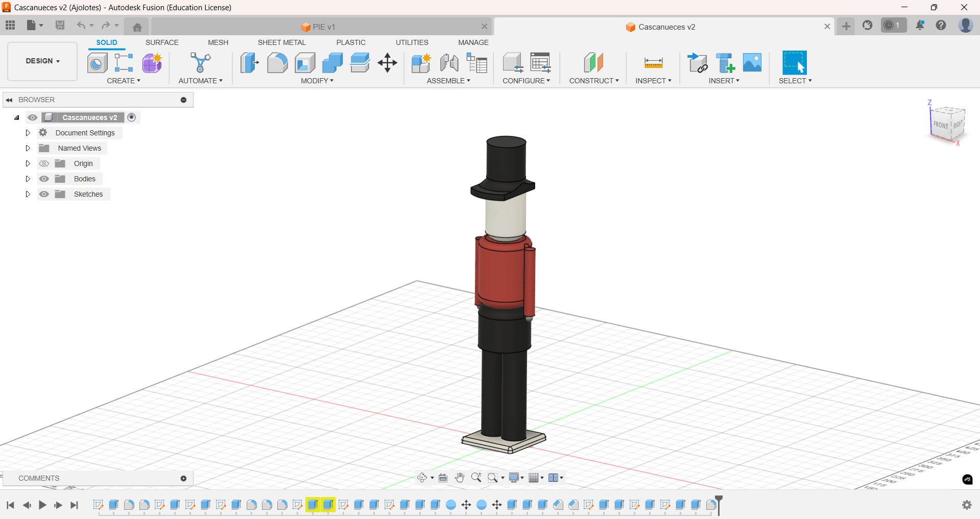
Task: Open the CREATE dropdown menu
Action: [x=124, y=81]
